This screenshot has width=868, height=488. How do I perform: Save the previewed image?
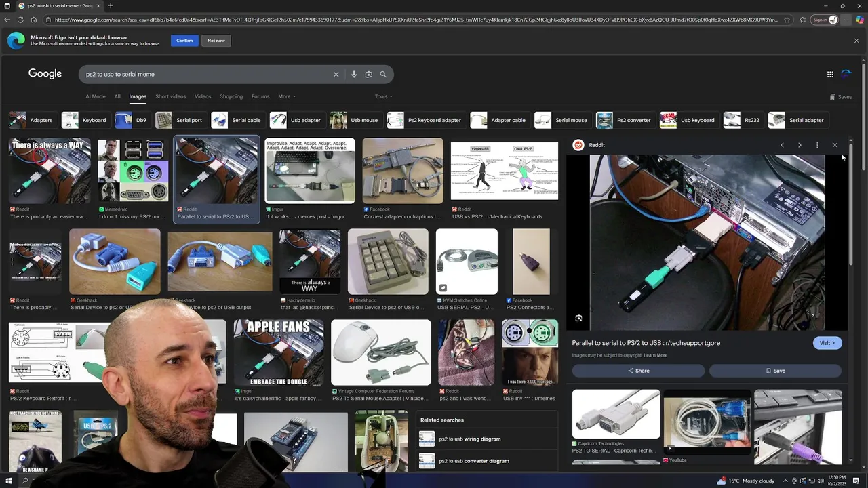point(775,371)
